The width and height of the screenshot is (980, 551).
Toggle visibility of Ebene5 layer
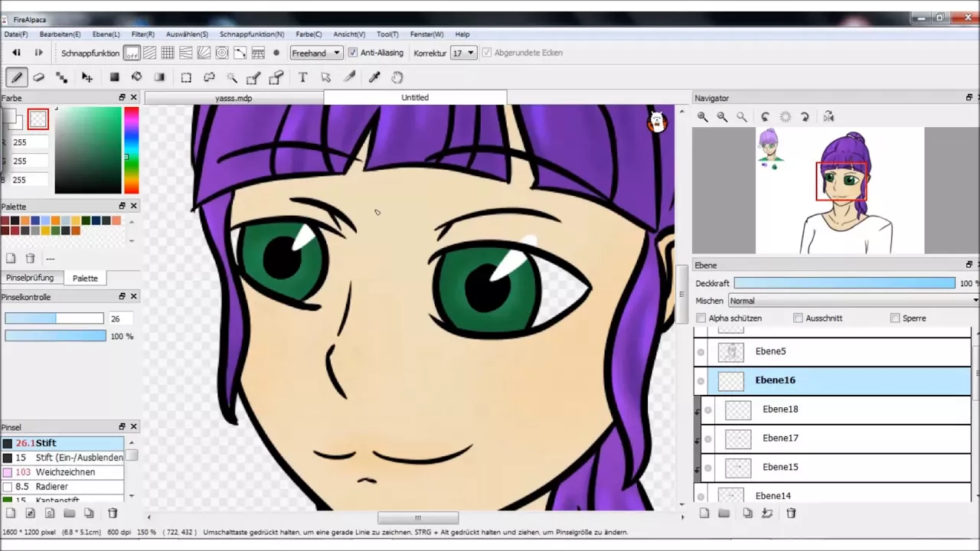pyautogui.click(x=701, y=352)
